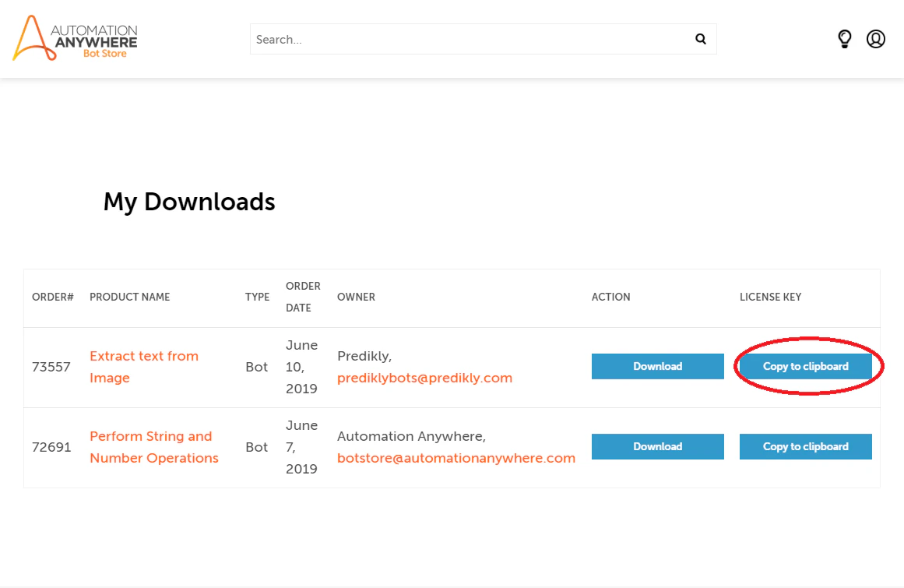Screen dimensions: 904x588
Task: Click the Automation Anywhere owner name
Action: pos(412,436)
